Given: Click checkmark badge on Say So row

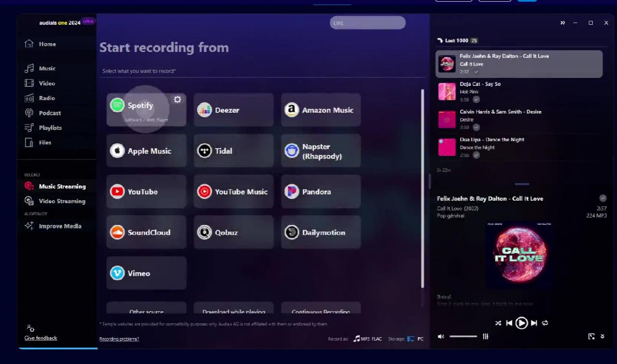Looking at the screenshot, I should point(476,99).
